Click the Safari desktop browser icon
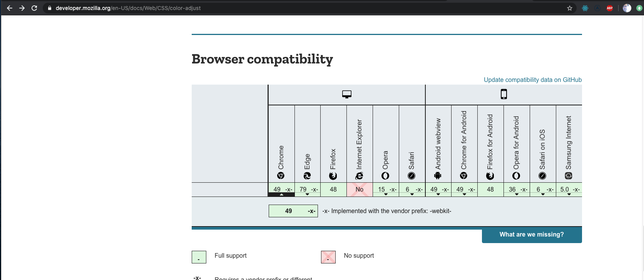This screenshot has height=280, width=644. pos(411,176)
